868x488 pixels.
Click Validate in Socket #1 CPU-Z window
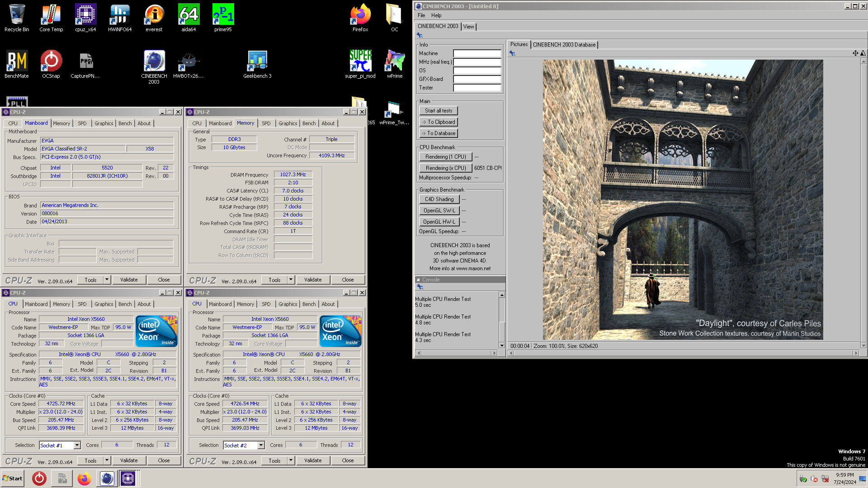pyautogui.click(x=129, y=460)
